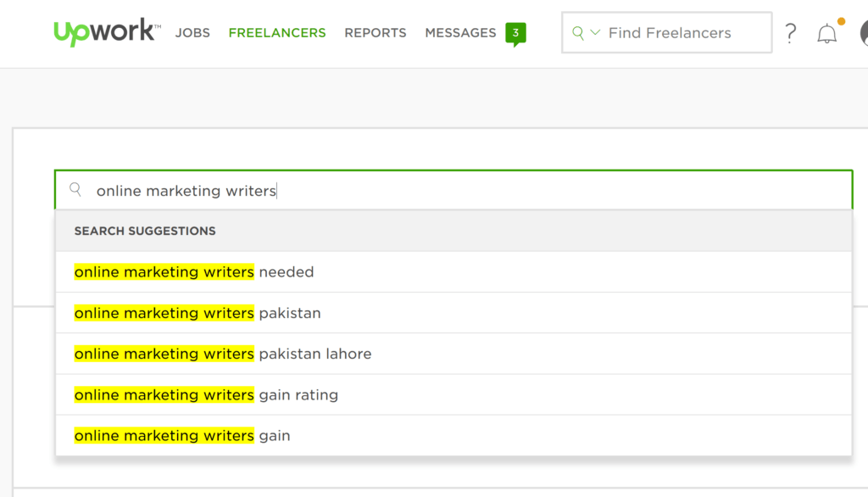Open the notifications bell icon
The height and width of the screenshot is (497, 868).
pos(826,34)
